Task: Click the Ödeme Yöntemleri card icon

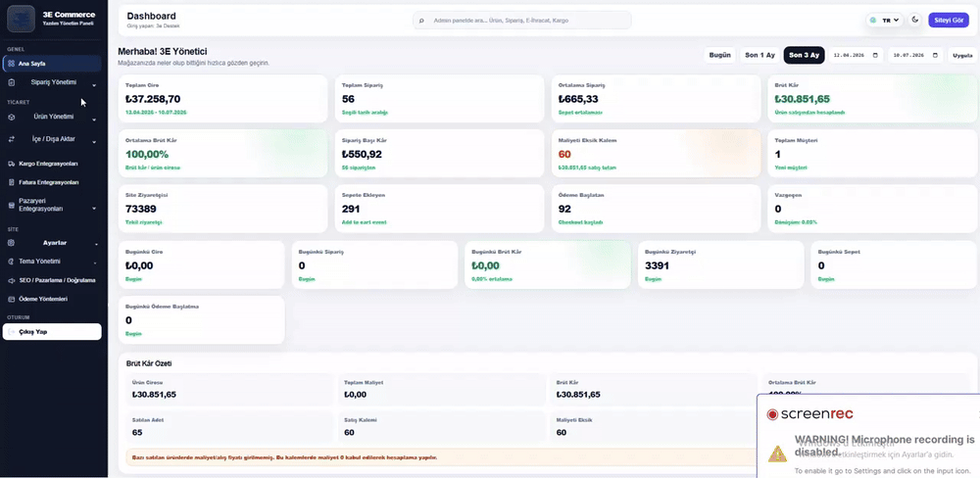Action: [11, 300]
